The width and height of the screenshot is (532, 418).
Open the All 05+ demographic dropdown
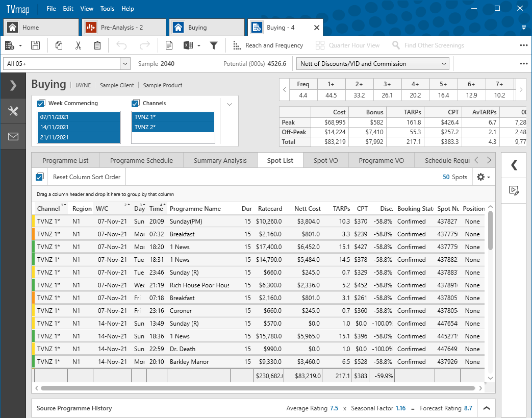coord(125,63)
